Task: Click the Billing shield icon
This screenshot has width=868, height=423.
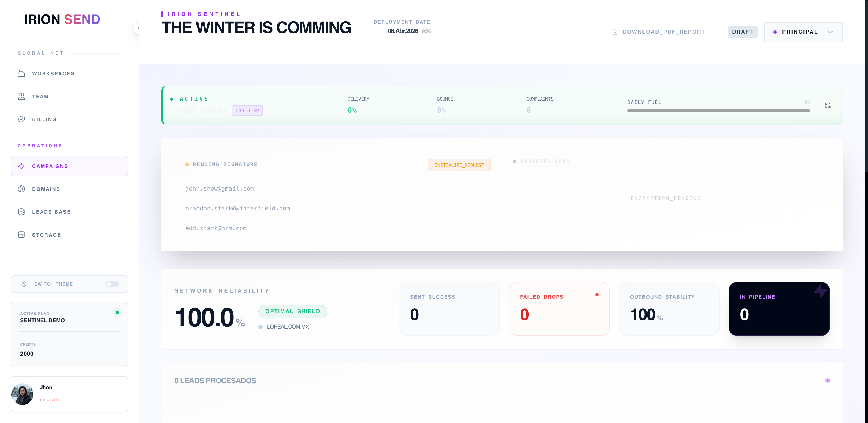Action: (21, 119)
